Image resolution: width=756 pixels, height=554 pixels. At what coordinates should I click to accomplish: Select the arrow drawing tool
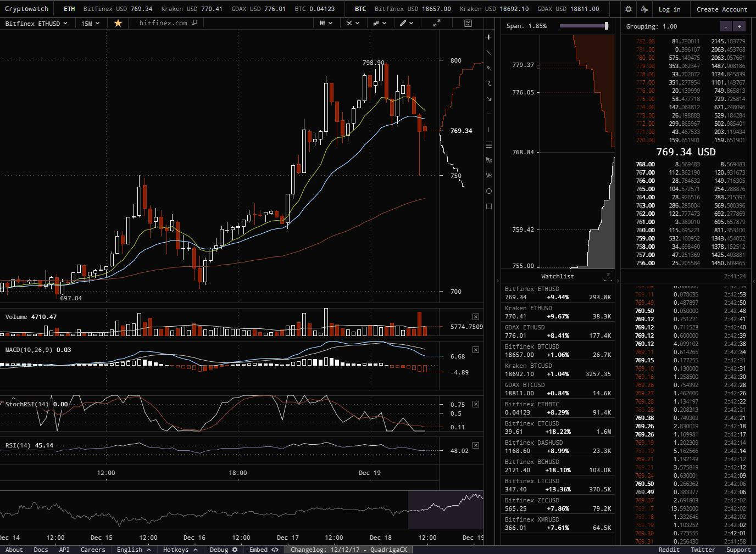click(489, 99)
